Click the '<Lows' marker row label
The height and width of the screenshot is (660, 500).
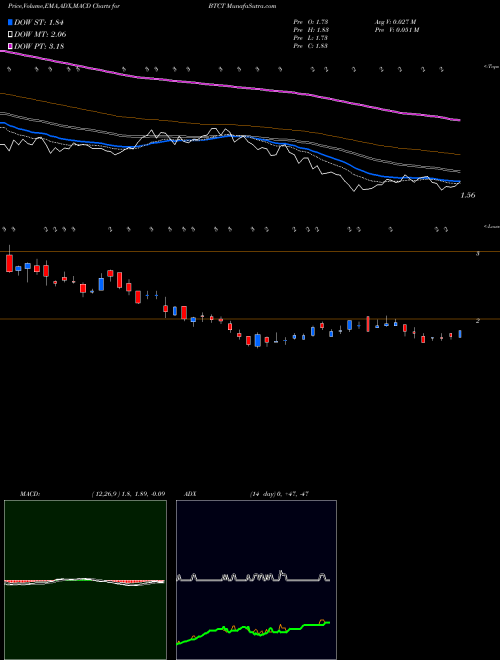click(x=492, y=226)
